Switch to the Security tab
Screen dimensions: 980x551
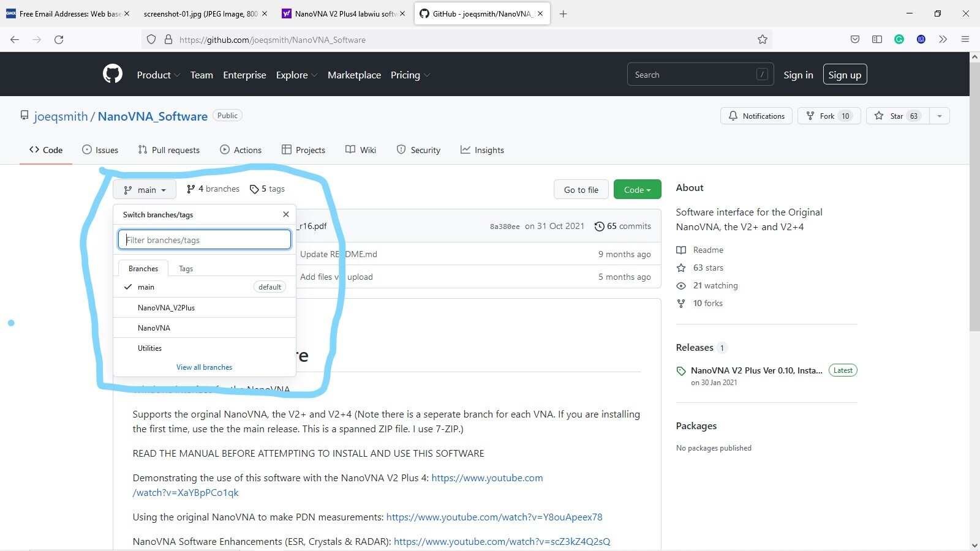tap(418, 150)
